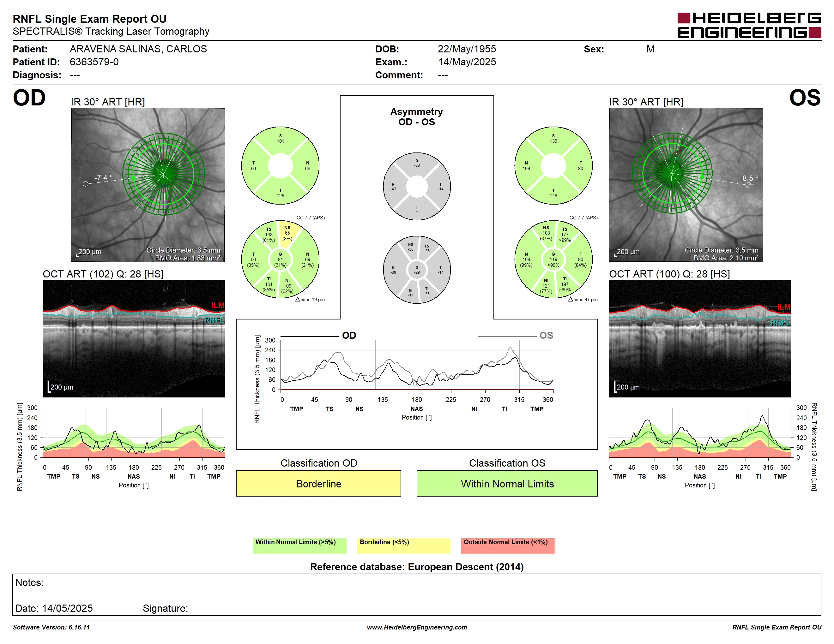Click the asymmetry TI sector -36
Viewport: 834px width, 644px height.
426,291
